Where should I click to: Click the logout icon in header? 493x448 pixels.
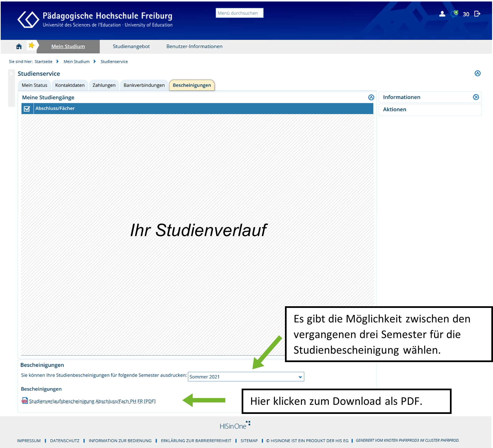477,14
